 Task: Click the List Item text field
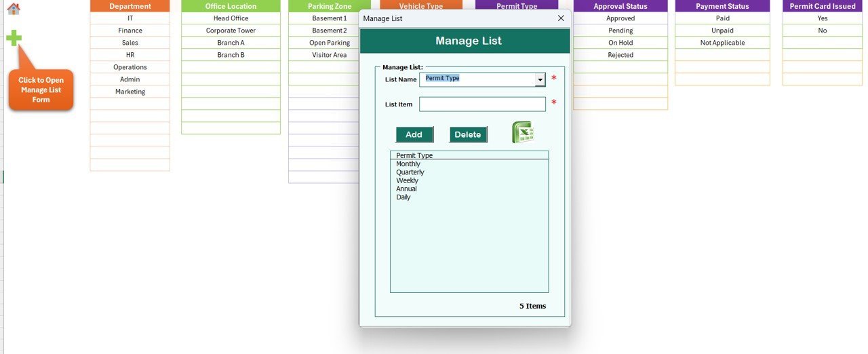[x=482, y=104]
